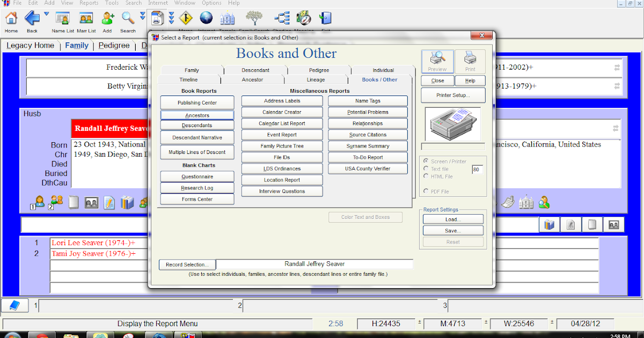
Task: Switch to the Timeline reports tab
Action: pyautogui.click(x=188, y=79)
